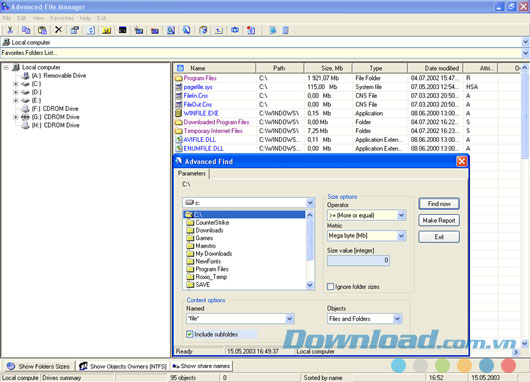The width and height of the screenshot is (530, 382).
Task: Click the Size value integer input field
Action: click(x=358, y=260)
